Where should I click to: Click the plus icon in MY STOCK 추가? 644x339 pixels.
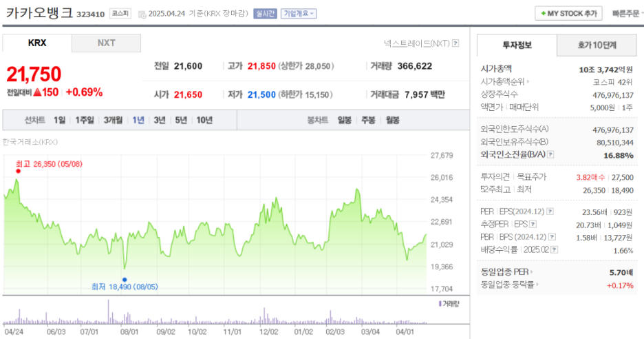click(543, 14)
